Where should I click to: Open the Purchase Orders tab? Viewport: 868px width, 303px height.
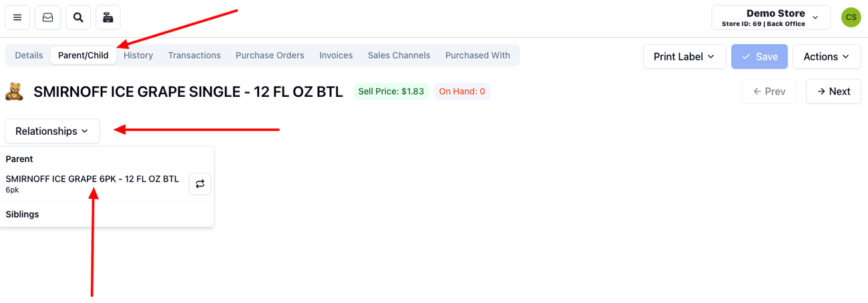[x=270, y=55]
